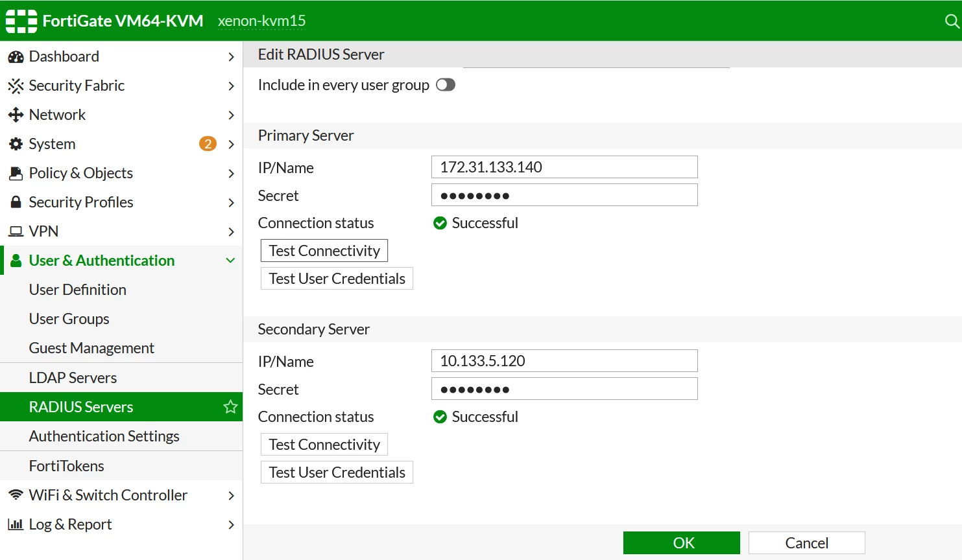Click the Secondary Server section heading
The image size is (962, 560).
[x=314, y=329]
